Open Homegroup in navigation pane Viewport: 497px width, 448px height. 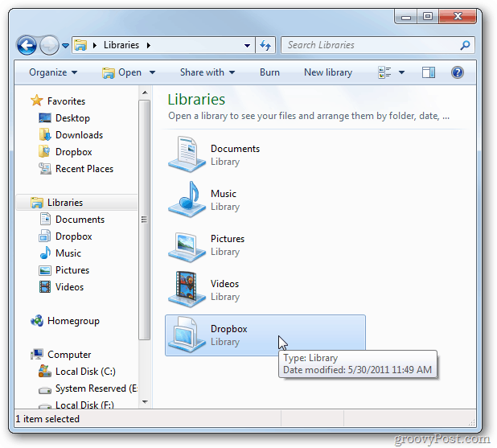(x=73, y=321)
